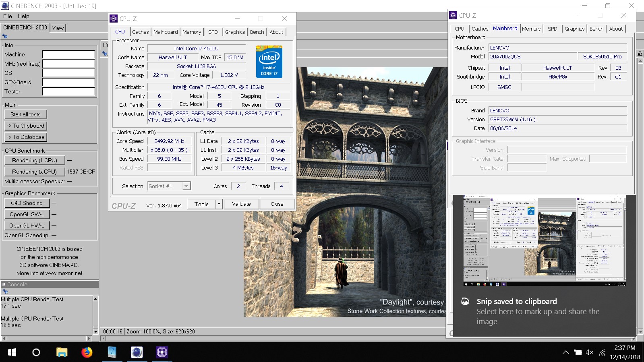Click the snip screenshot thumbnail in notification
This screenshot has height=362, width=644.
pyautogui.click(x=545, y=241)
